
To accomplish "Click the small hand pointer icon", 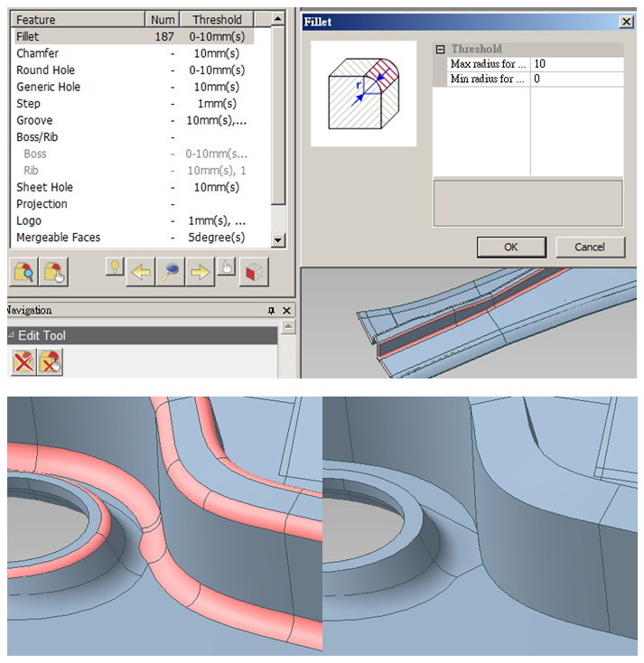I will pyautogui.click(x=227, y=267).
